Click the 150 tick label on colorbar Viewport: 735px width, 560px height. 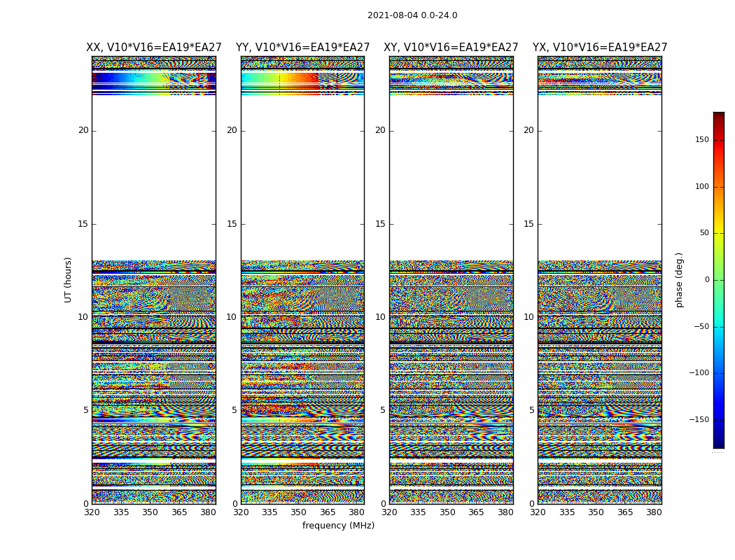tap(701, 140)
